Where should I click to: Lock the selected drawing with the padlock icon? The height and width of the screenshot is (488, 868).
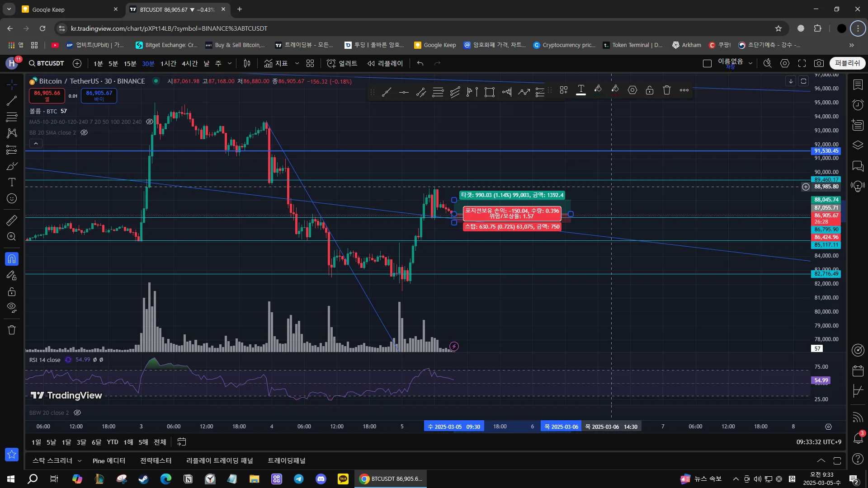click(x=650, y=90)
